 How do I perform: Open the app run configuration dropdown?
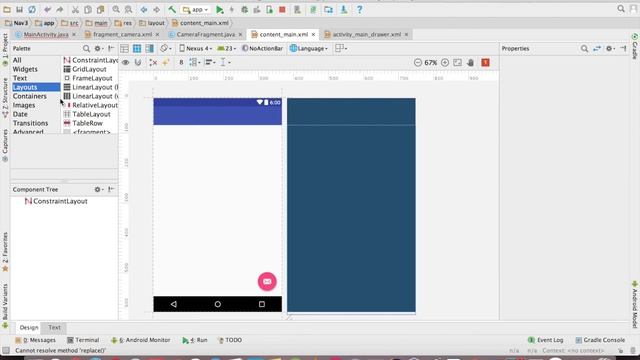pyautogui.click(x=196, y=9)
